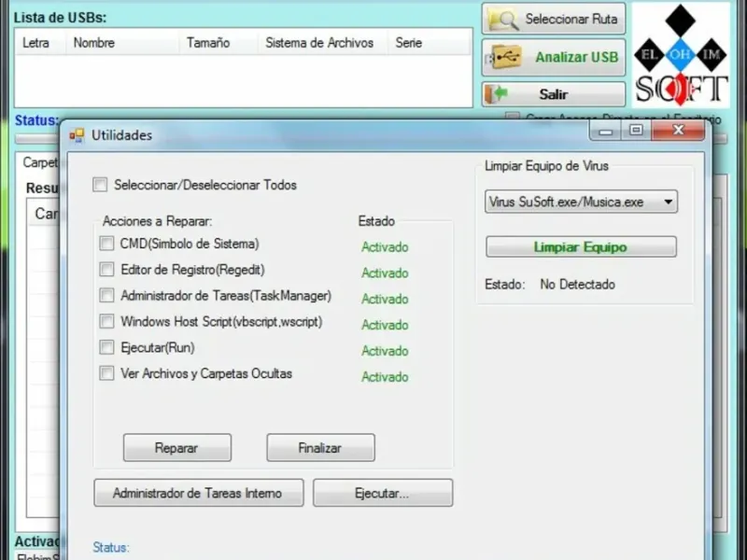Image resolution: width=747 pixels, height=560 pixels.
Task: Click the Finalizar button
Action: pos(320,448)
